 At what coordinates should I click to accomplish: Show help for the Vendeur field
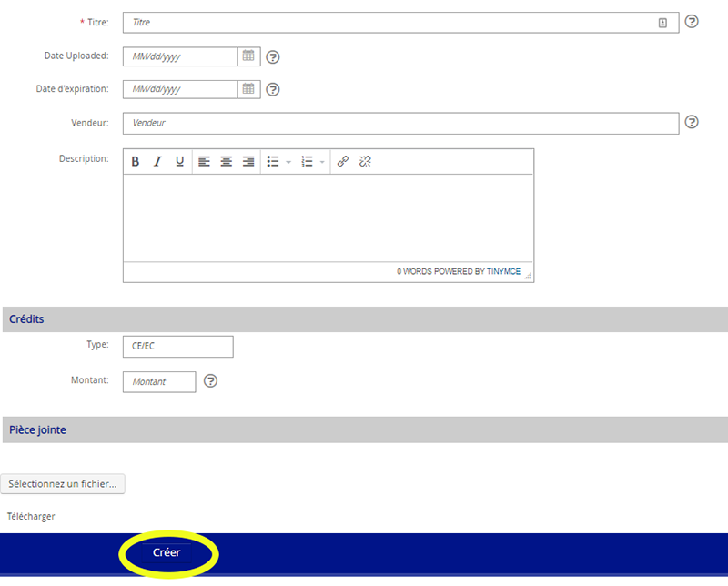(x=692, y=122)
